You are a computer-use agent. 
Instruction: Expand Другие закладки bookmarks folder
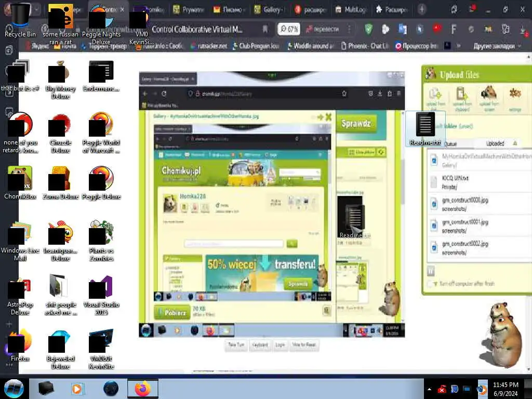(497, 46)
